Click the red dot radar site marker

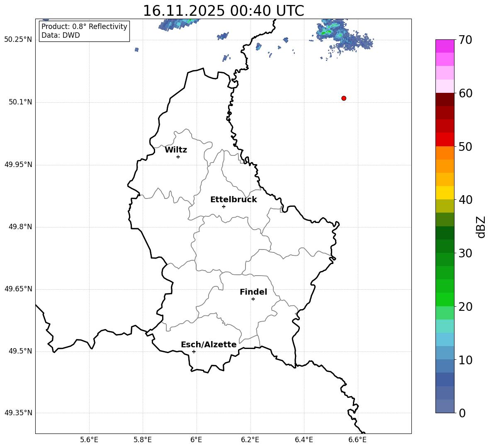pos(344,98)
